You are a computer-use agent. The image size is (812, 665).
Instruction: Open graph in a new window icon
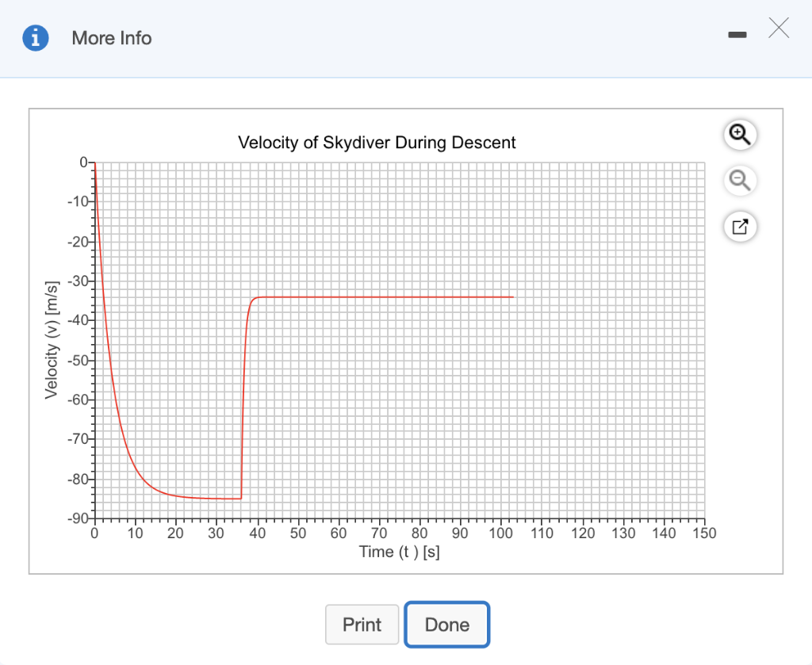pyautogui.click(x=740, y=227)
